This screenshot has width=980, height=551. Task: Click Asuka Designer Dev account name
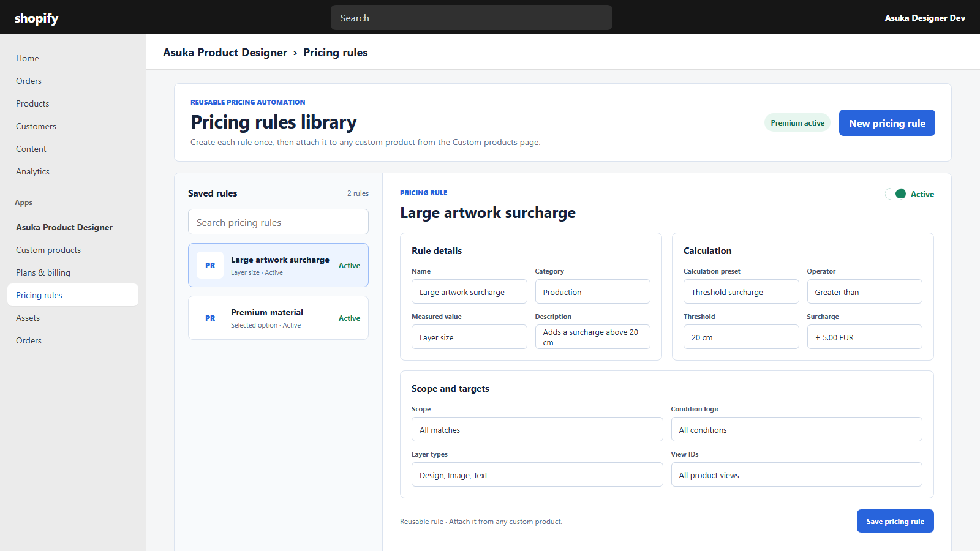point(925,18)
